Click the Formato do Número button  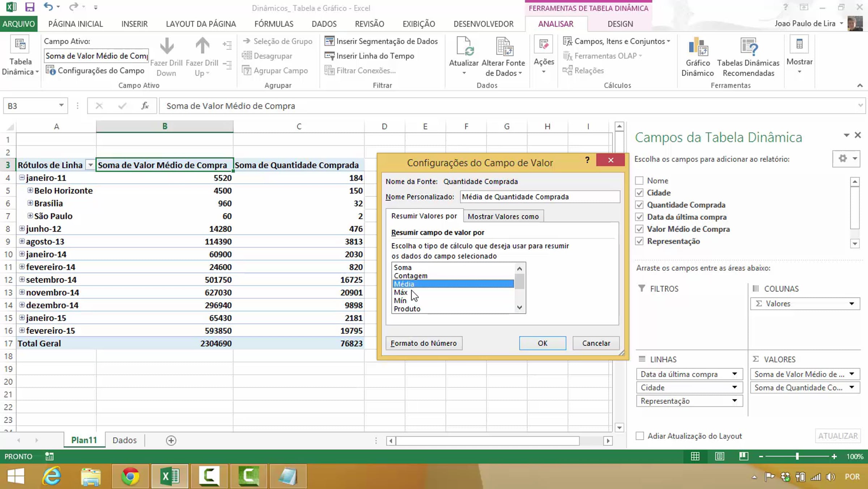click(424, 343)
